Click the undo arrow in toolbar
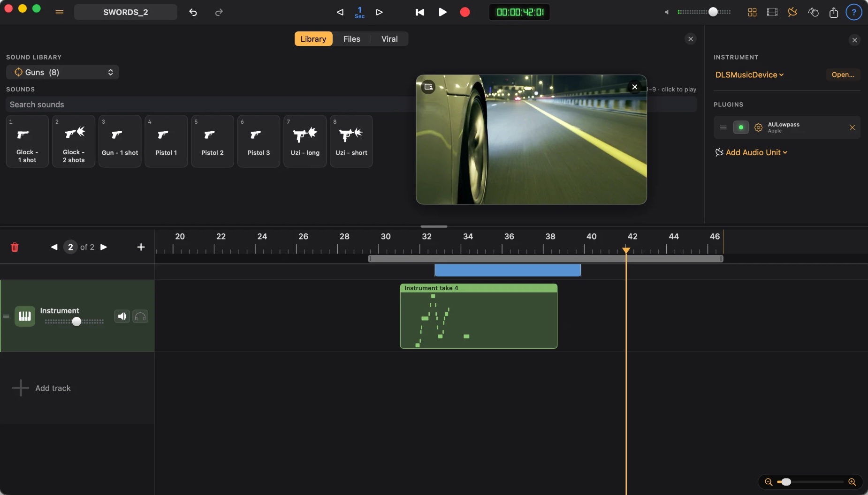 tap(193, 12)
